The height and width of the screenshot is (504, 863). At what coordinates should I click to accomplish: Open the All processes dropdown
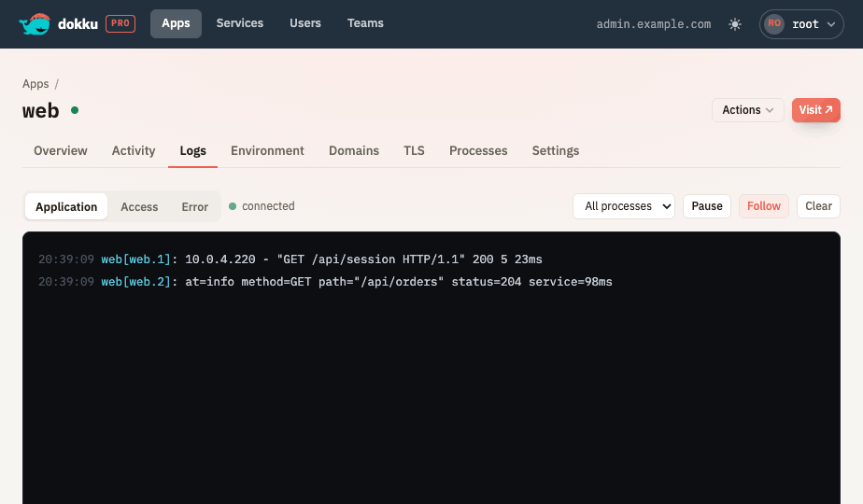pyautogui.click(x=624, y=206)
